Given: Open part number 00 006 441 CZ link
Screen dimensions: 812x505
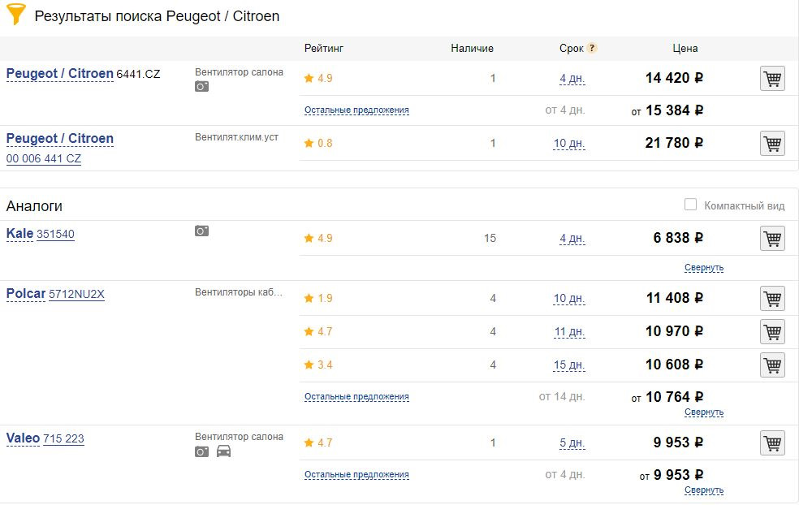Looking at the screenshot, I should coord(44,159).
